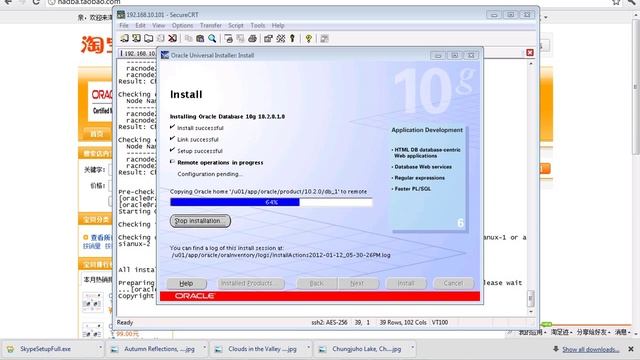Click 'ssh2: AES-256' in status bar
Image resolution: width=640 pixels, height=360 pixels.
click(x=329, y=322)
